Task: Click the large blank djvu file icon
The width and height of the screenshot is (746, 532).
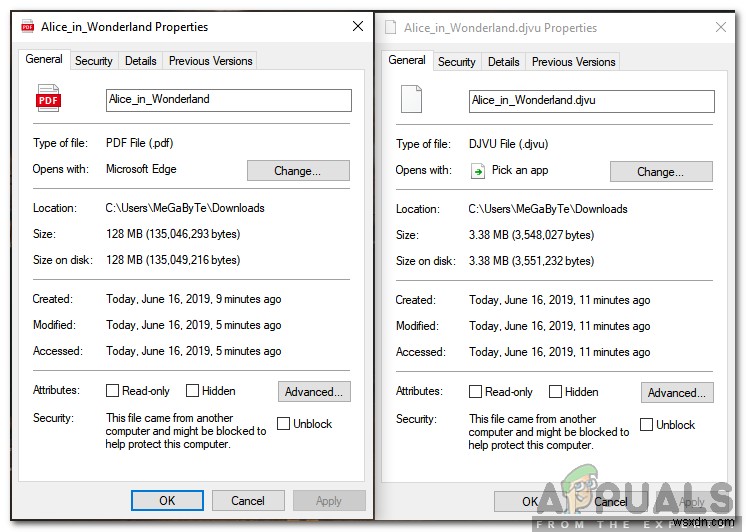Action: [x=411, y=99]
